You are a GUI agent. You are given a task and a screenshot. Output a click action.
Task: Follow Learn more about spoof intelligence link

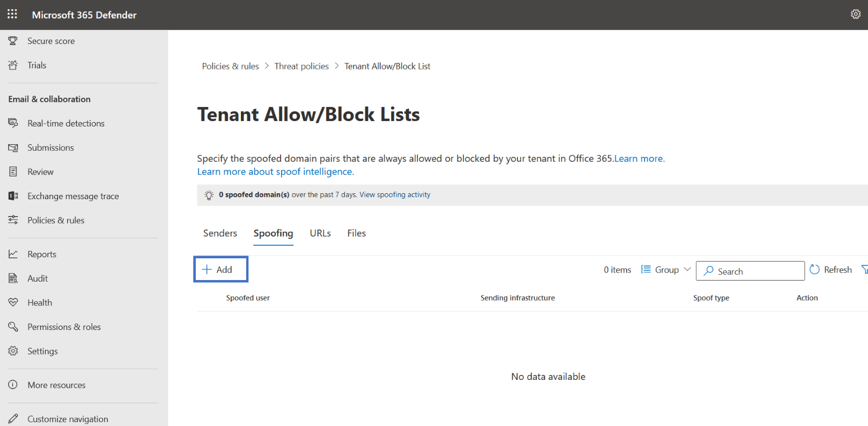275,171
